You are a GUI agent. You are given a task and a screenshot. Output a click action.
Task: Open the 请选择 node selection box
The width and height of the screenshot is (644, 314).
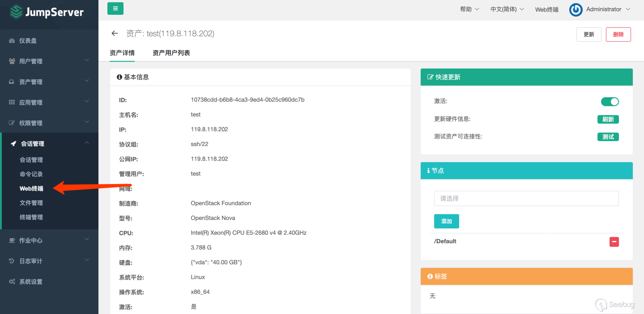coord(526,198)
